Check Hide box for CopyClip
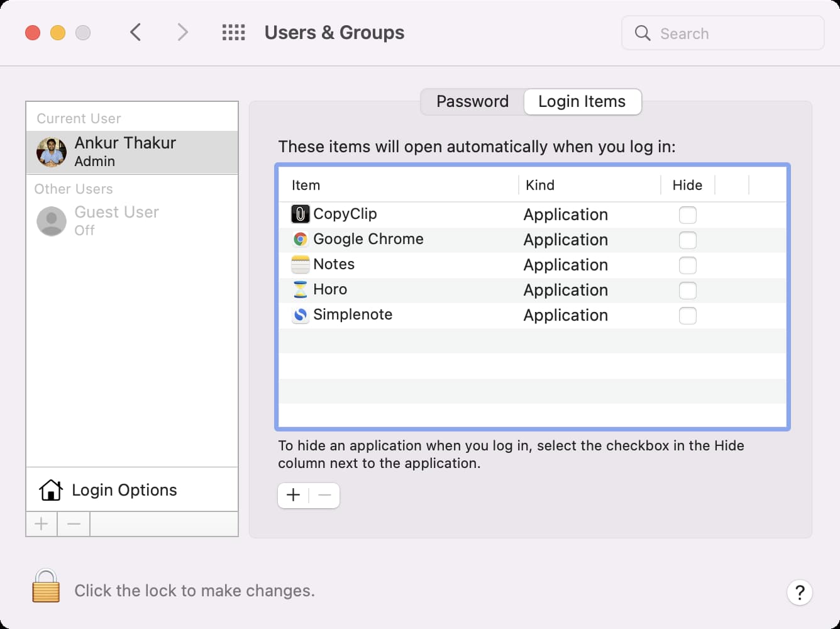This screenshot has height=629, width=840. coord(688,215)
